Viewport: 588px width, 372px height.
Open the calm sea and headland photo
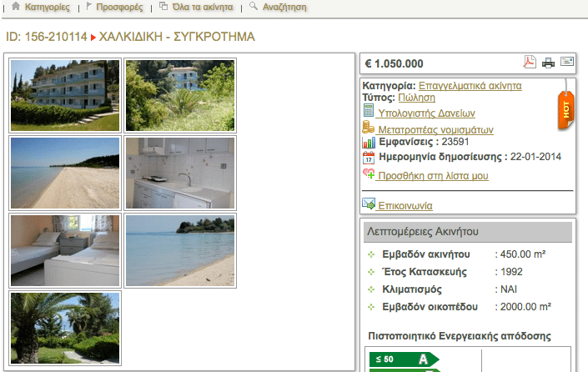pos(180,251)
